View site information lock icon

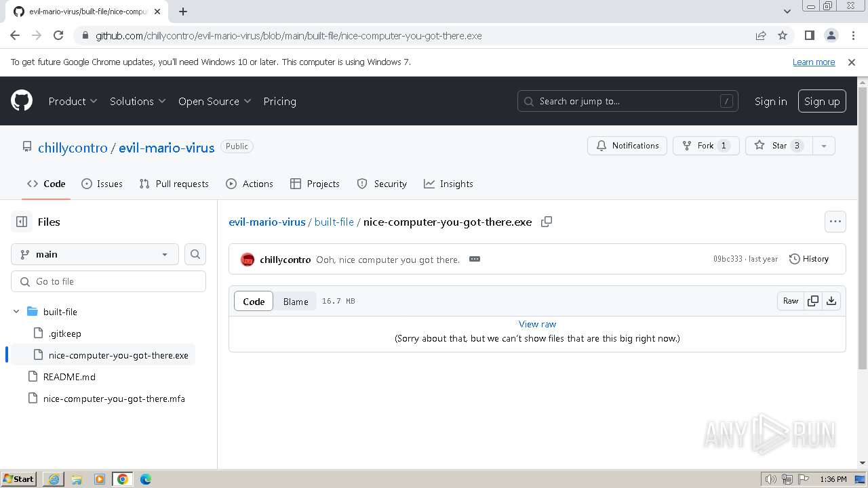point(85,35)
